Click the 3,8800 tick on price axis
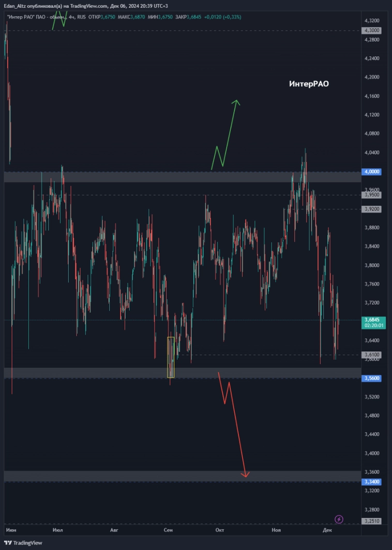The width and height of the screenshot is (392, 550). (x=372, y=227)
